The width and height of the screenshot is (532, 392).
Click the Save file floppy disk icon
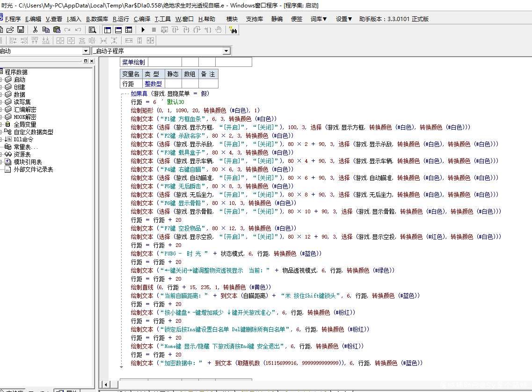pyautogui.click(x=21, y=30)
